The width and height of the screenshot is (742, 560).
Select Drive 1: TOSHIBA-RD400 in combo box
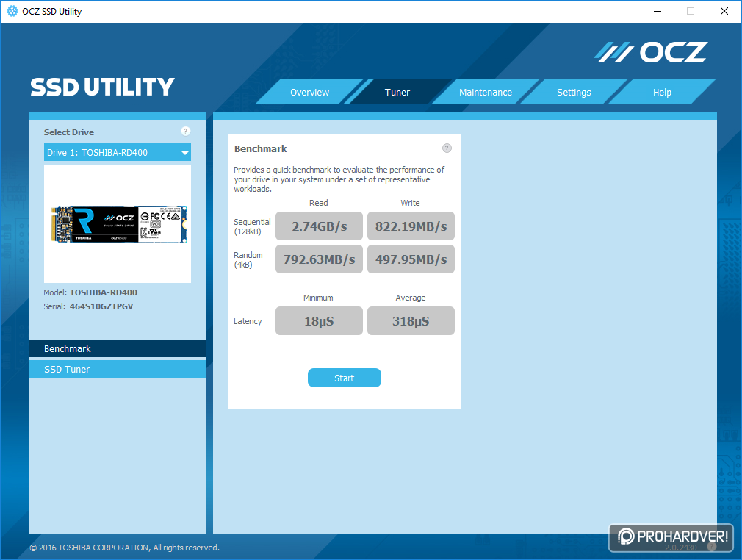[111, 152]
